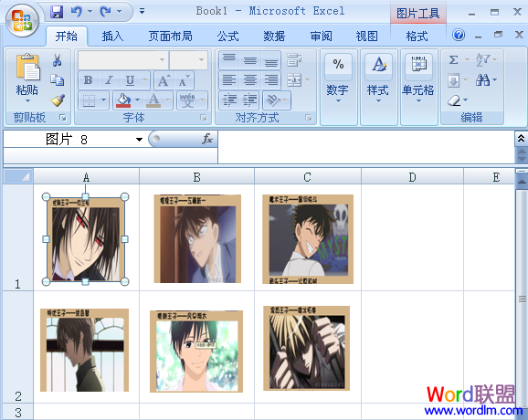This screenshot has width=528, height=420.
Task: Click the Fill down icon
Action: tap(454, 80)
